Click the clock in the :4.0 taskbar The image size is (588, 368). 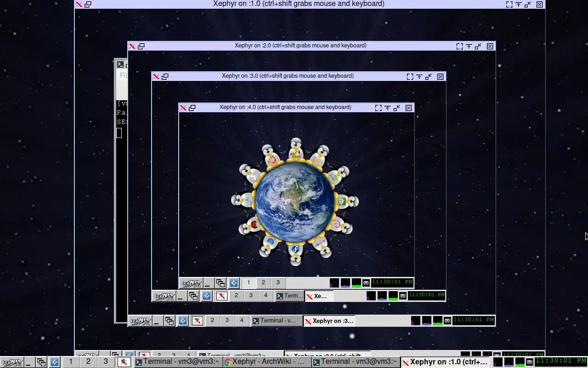392,282
